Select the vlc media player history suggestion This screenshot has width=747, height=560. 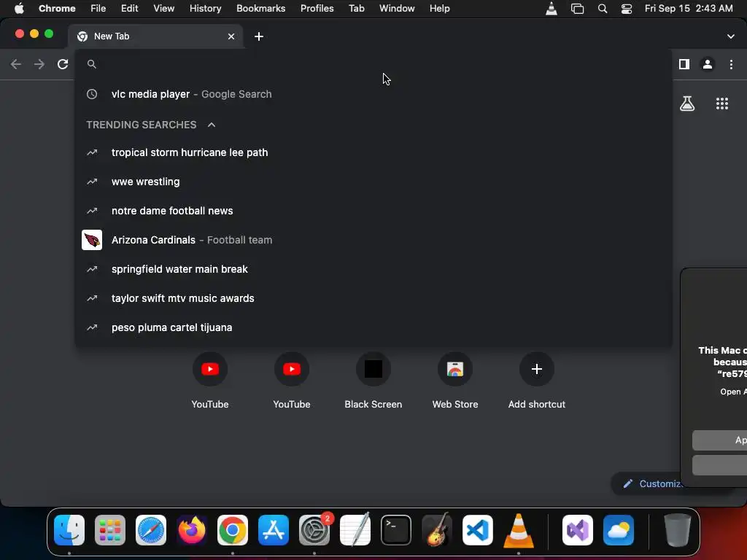pos(373,94)
